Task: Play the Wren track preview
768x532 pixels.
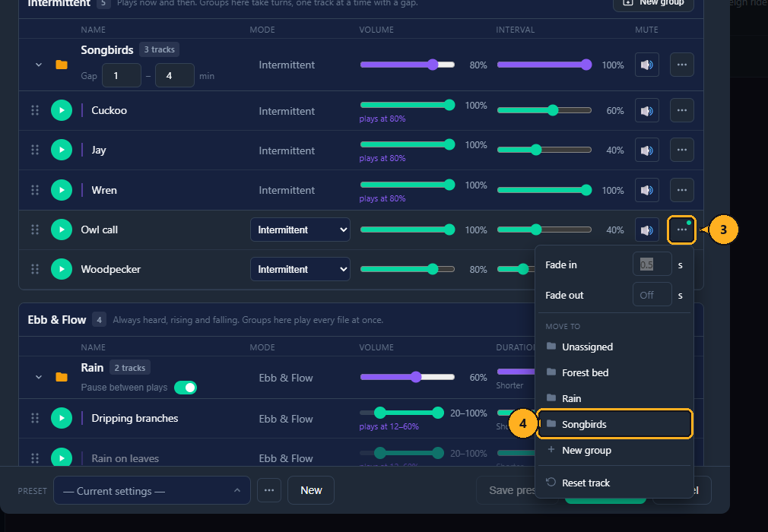Action: (x=62, y=190)
